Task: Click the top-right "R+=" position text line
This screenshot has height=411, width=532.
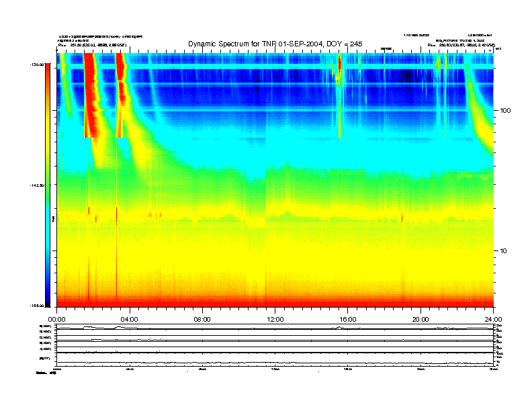Action: click(x=461, y=45)
